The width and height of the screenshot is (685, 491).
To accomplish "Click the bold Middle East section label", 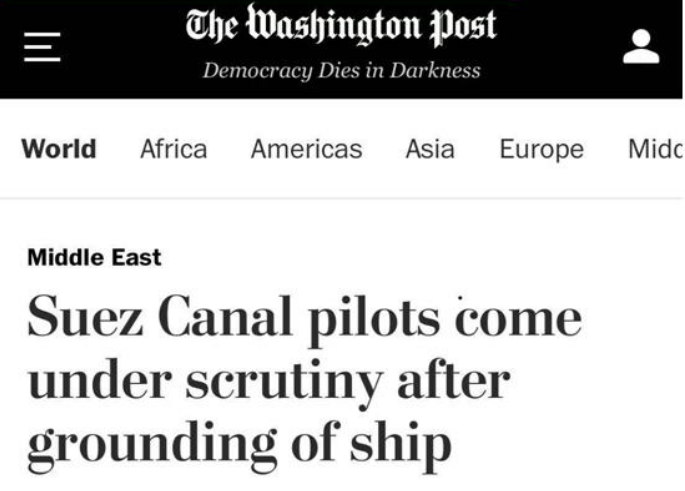I will pyautogui.click(x=94, y=257).
